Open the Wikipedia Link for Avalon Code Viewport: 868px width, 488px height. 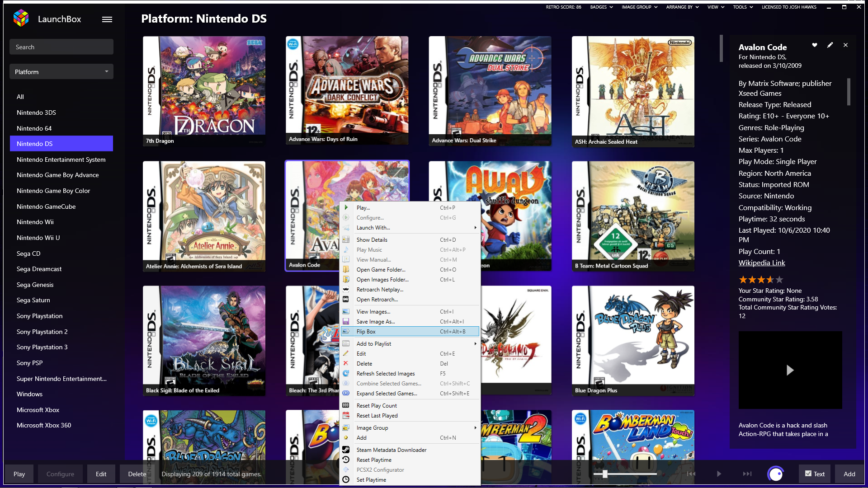tap(761, 263)
